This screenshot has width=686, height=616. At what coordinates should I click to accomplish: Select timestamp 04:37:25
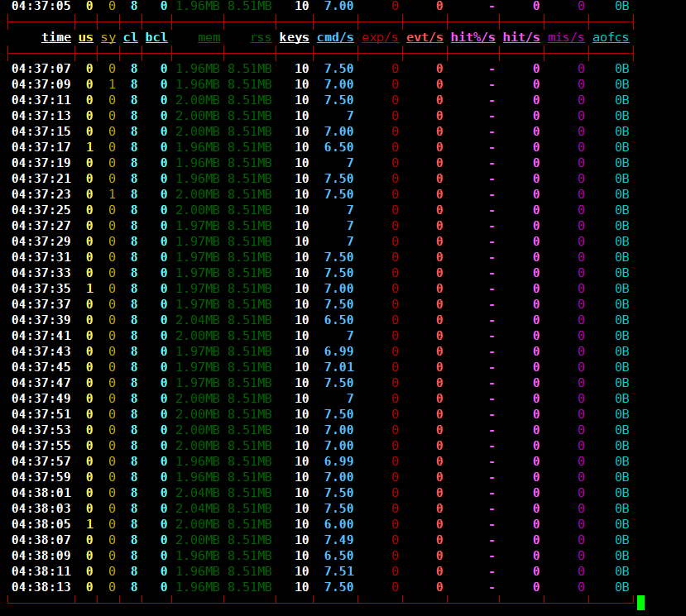(41, 210)
